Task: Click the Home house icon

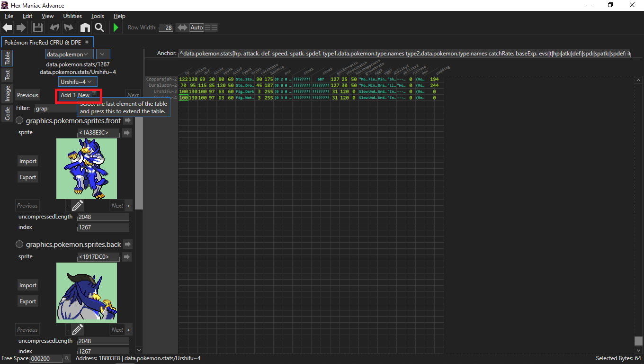Action: click(85, 27)
